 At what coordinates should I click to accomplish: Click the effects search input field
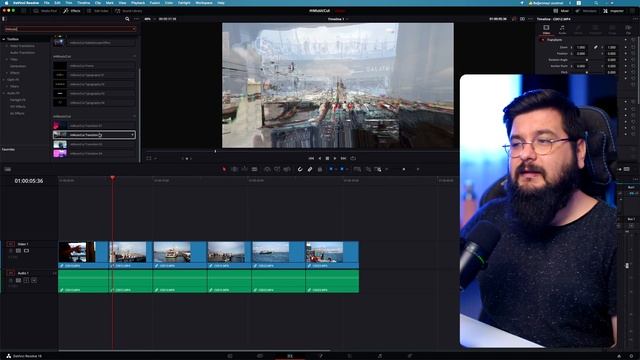70,29
